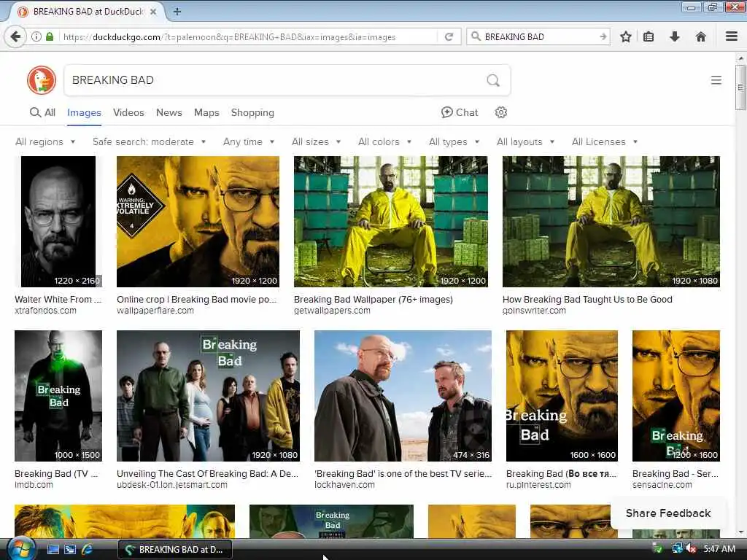Open 'How Breaking Bad Taught Us to Be Good' link
747x560 pixels.
coord(587,300)
